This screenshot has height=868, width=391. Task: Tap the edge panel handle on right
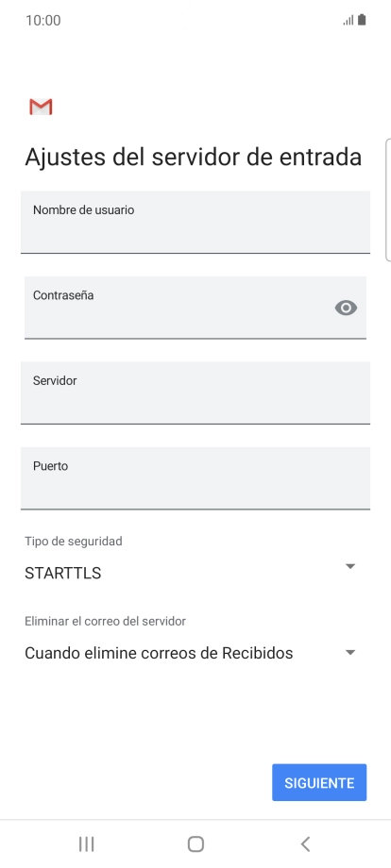tap(388, 199)
